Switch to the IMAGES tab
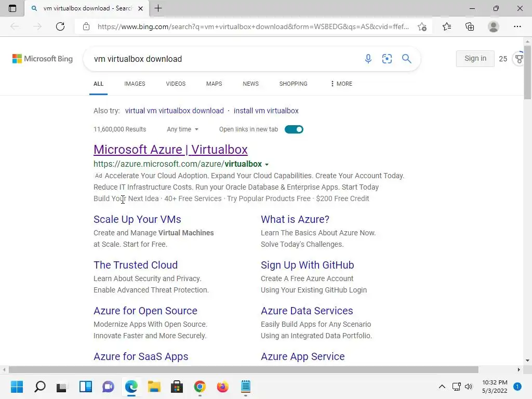The width and height of the screenshot is (532, 399). pos(135,84)
